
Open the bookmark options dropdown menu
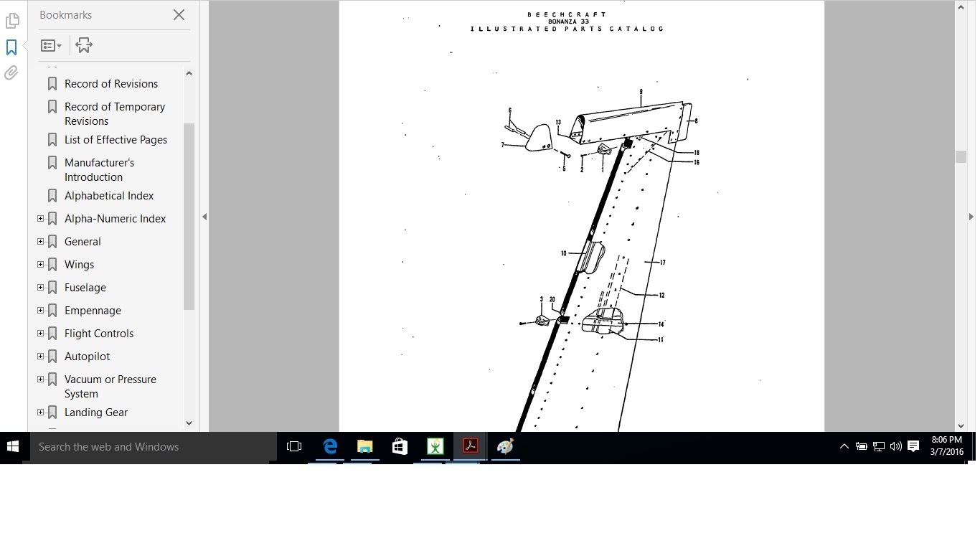tap(51, 46)
